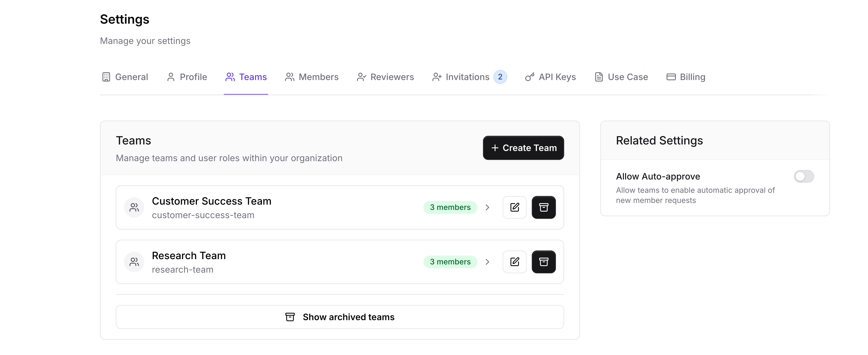The image size is (868, 355).
Task: Click the Create Team button
Action: [523, 148]
